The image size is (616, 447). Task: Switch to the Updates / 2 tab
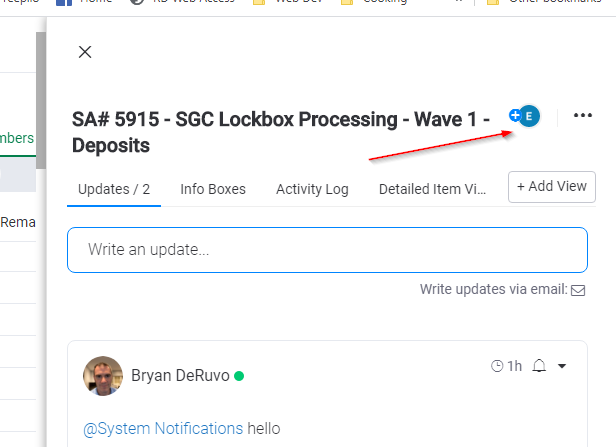(114, 189)
